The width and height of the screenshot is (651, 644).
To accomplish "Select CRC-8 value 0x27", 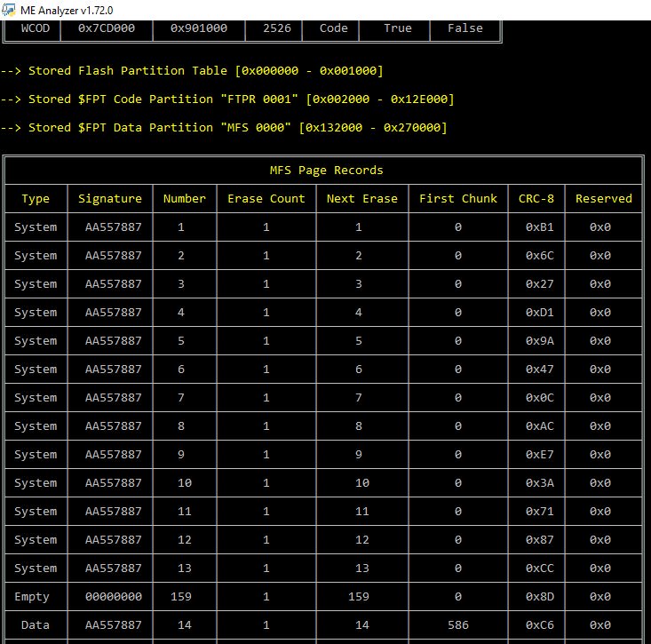I will pyautogui.click(x=540, y=284).
